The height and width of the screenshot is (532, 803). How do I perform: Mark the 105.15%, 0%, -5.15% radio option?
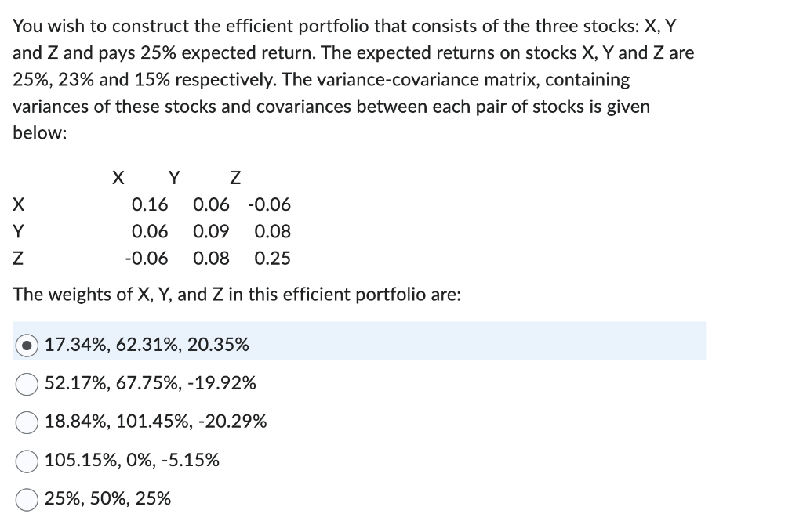[x=27, y=461]
